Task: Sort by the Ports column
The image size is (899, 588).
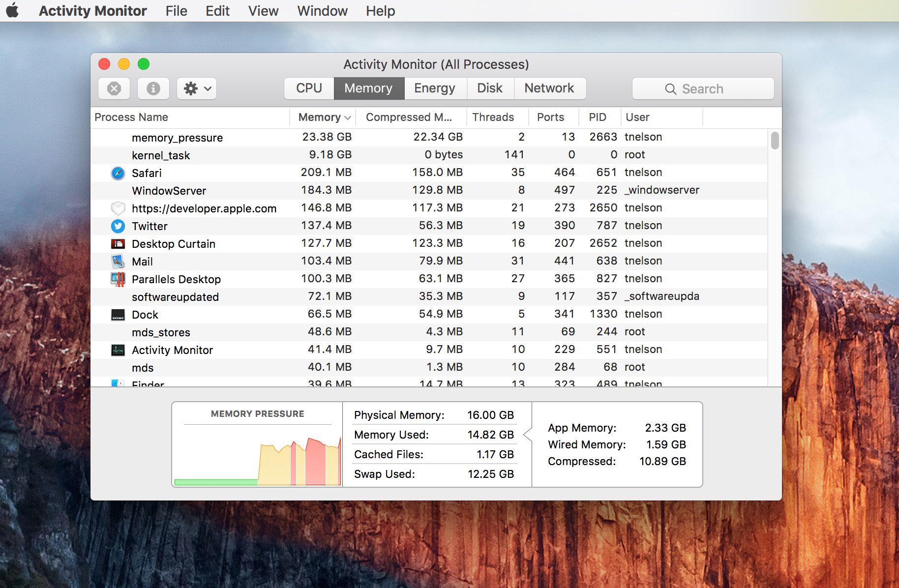Action: pos(553,118)
